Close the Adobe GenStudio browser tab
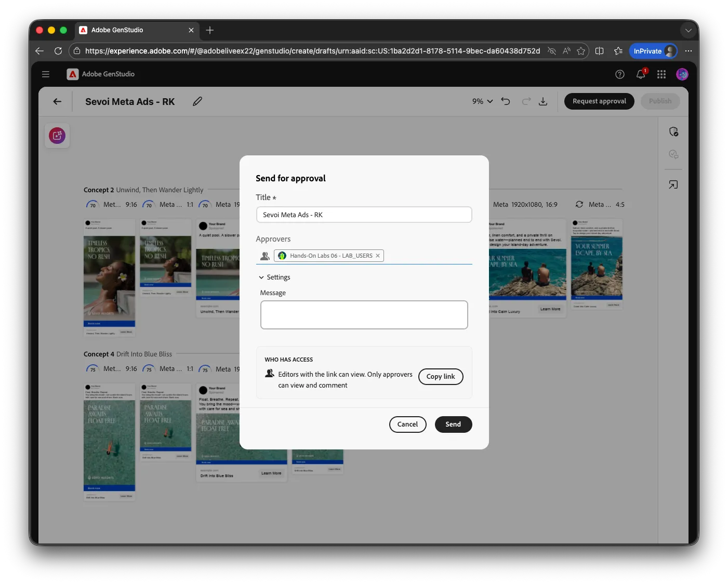The height and width of the screenshot is (584, 728). 191,30
